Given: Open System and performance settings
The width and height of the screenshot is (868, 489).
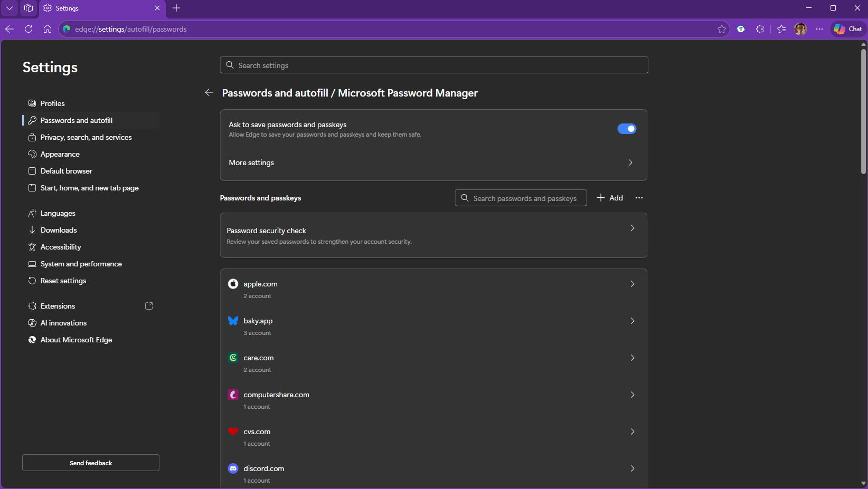Looking at the screenshot, I should tap(91, 264).
